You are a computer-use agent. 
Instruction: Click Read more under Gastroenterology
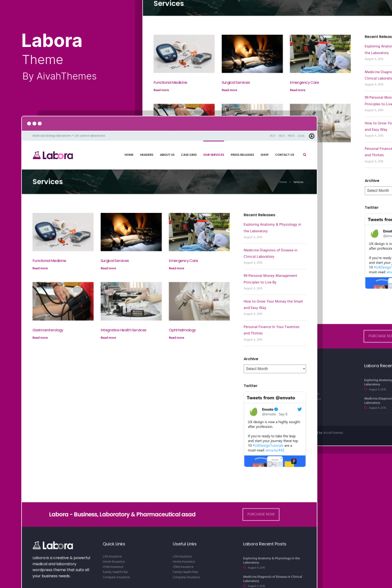pyautogui.click(x=40, y=338)
